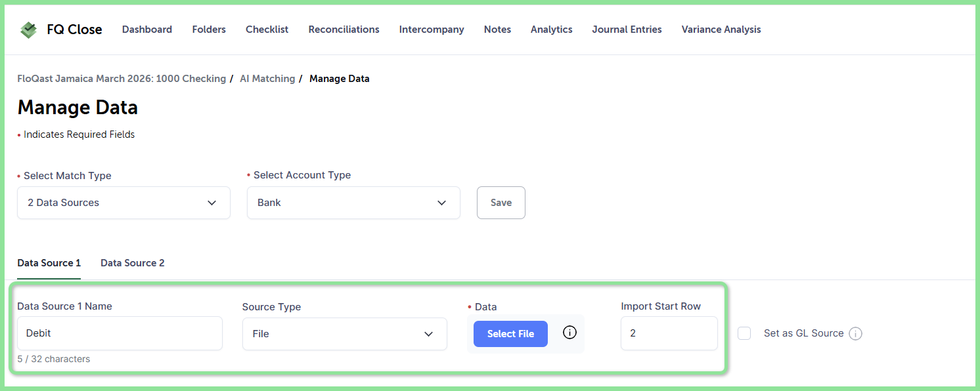This screenshot has height=391, width=980.
Task: Follow the FloQast Jamaica March 2026 breadcrumb link
Action: (x=122, y=79)
